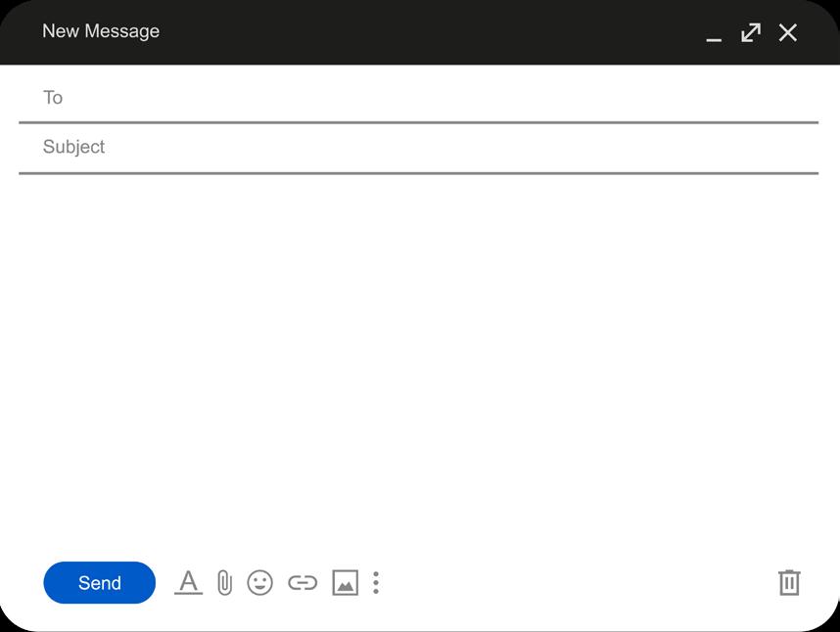Screen dimensions: 840x632
Task: Open the text formatting options
Action: point(188,583)
